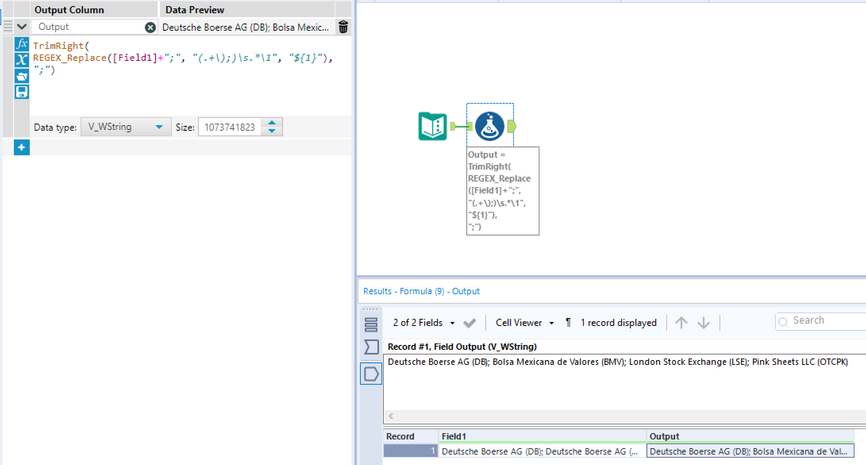Click the Data Preview value text
The width and height of the screenshot is (866, 465).
tap(246, 27)
